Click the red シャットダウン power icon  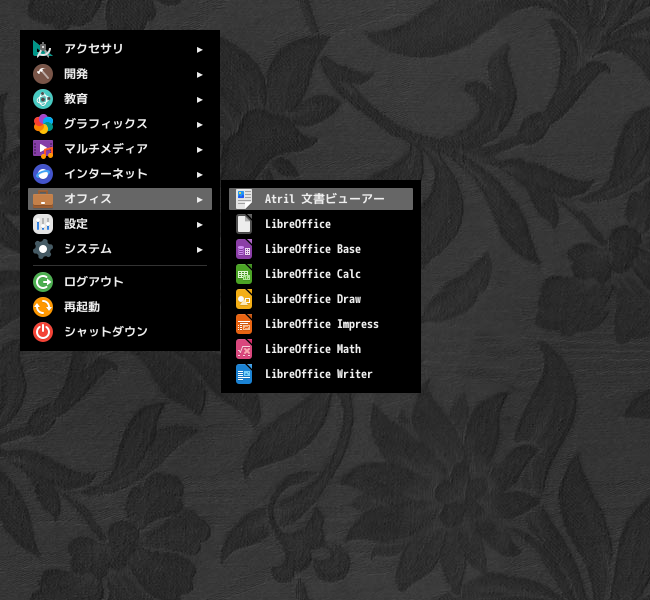coord(43,332)
